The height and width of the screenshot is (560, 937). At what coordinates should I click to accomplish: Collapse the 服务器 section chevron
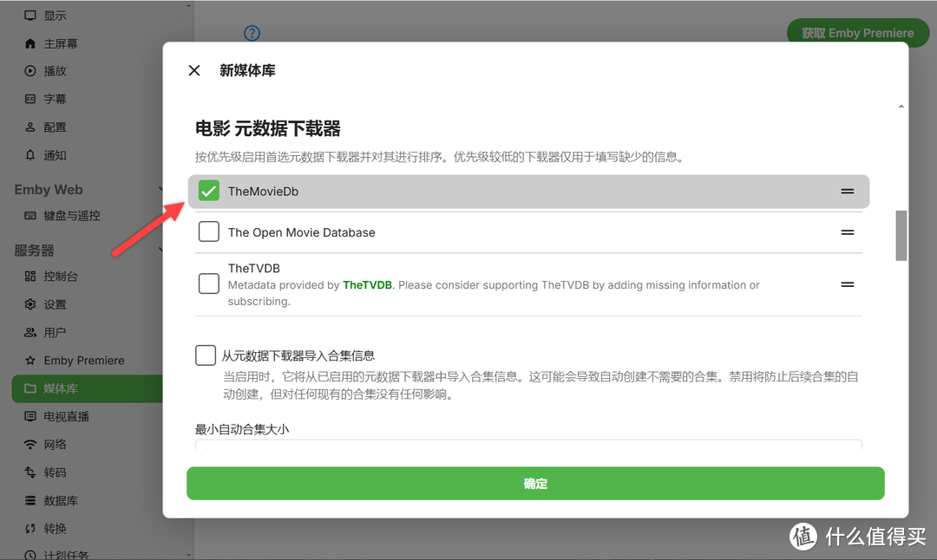(x=161, y=250)
